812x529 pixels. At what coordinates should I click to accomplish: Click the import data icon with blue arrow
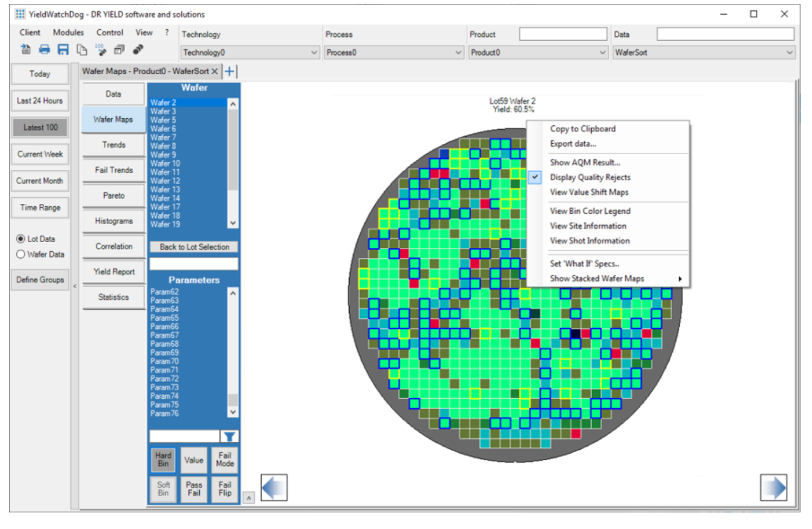coord(26,49)
